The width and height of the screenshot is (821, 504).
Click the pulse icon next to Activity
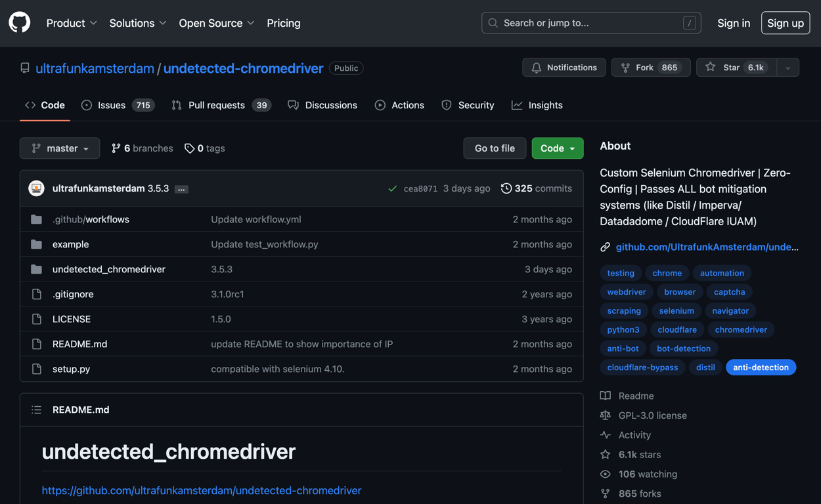pos(606,435)
